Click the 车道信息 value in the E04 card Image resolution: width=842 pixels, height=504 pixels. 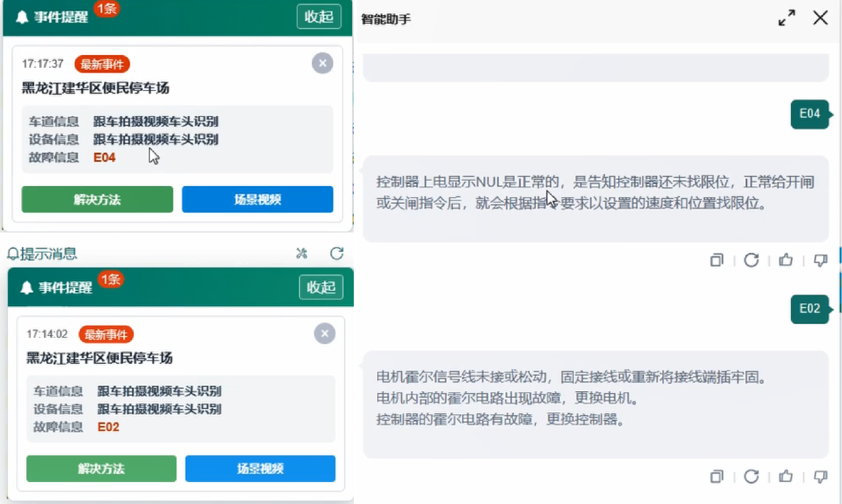point(155,122)
